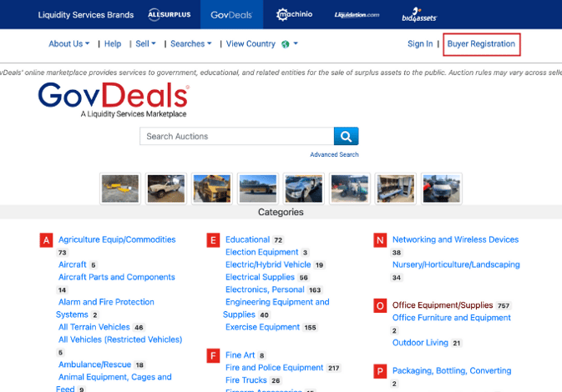
Task: Click into the Search Auctions field
Action: [x=237, y=136]
